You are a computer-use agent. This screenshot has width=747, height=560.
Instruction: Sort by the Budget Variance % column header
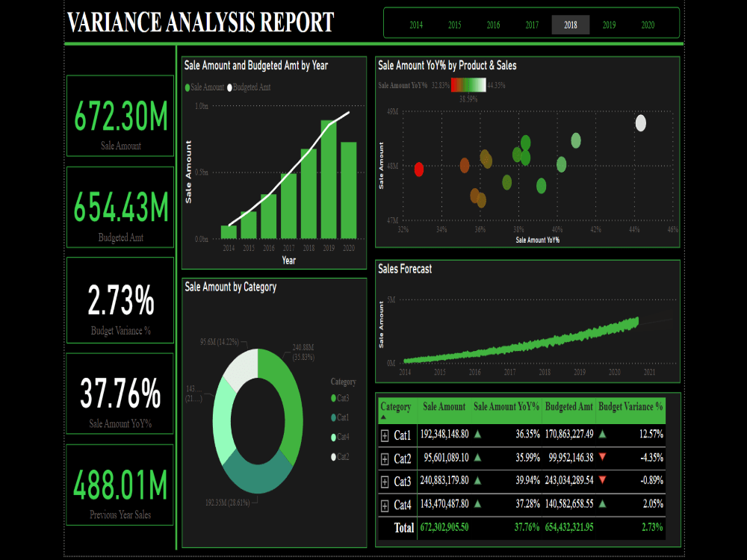coord(630,407)
